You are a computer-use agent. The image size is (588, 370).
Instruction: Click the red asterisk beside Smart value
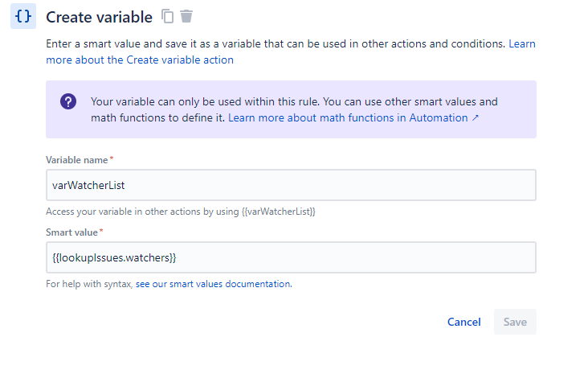[101, 232]
